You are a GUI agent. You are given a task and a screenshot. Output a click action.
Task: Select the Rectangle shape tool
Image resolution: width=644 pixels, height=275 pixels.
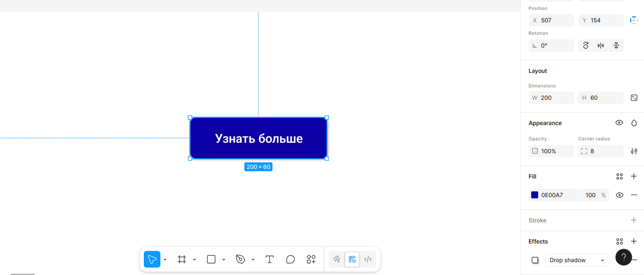211,259
